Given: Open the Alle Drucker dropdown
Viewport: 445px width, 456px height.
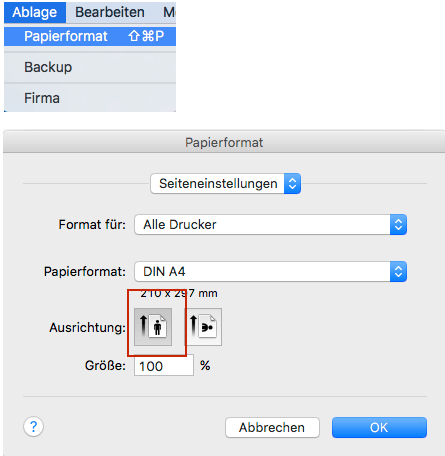Looking at the screenshot, I should click(270, 225).
